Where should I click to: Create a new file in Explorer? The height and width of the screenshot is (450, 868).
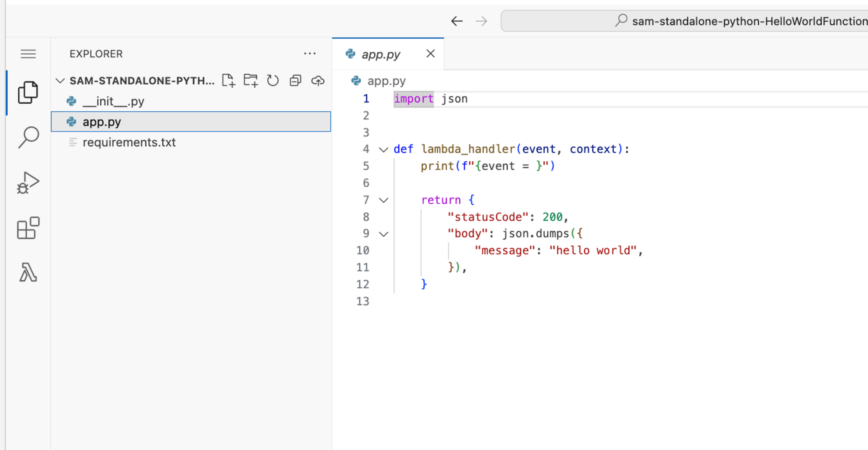(x=228, y=80)
